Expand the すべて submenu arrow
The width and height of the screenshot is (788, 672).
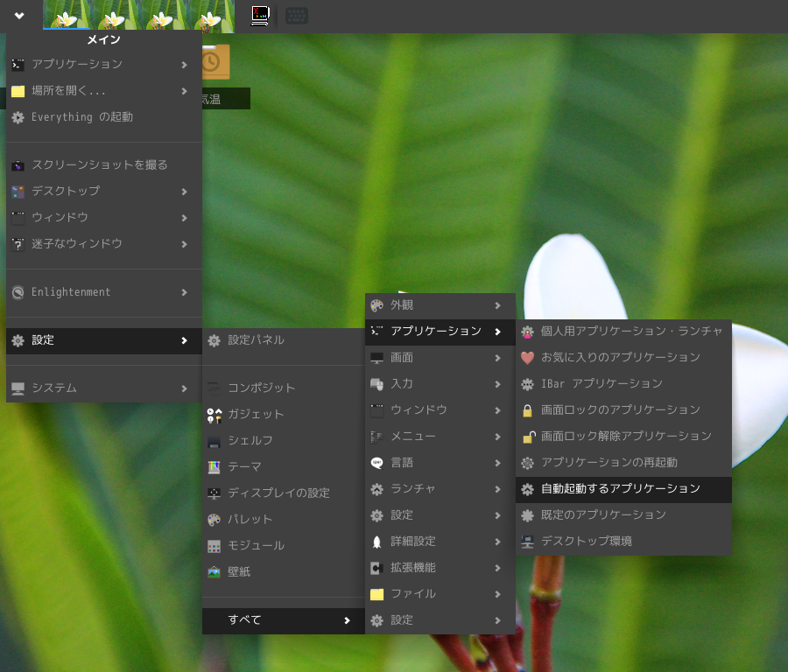[x=347, y=620]
